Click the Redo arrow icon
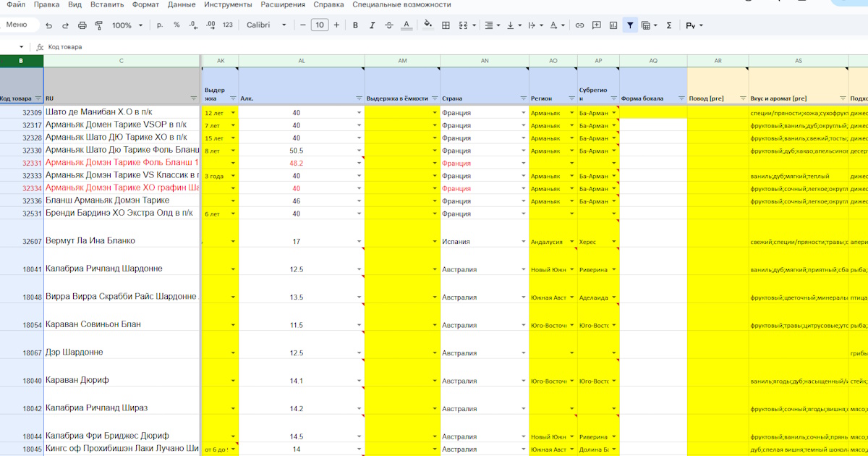868x456 pixels. click(65, 25)
